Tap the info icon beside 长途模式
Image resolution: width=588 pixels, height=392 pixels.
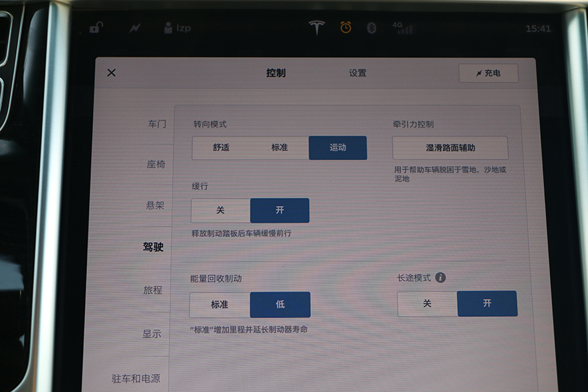[441, 278]
